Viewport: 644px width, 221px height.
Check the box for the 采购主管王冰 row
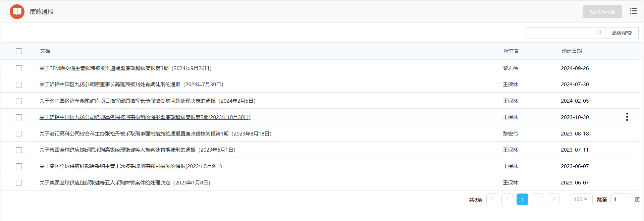(19, 166)
